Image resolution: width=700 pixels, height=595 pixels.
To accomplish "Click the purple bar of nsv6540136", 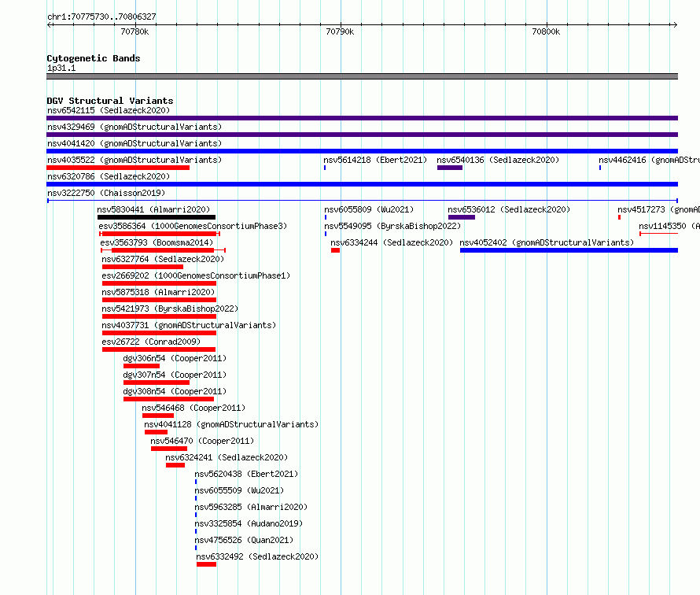I will tap(450, 168).
